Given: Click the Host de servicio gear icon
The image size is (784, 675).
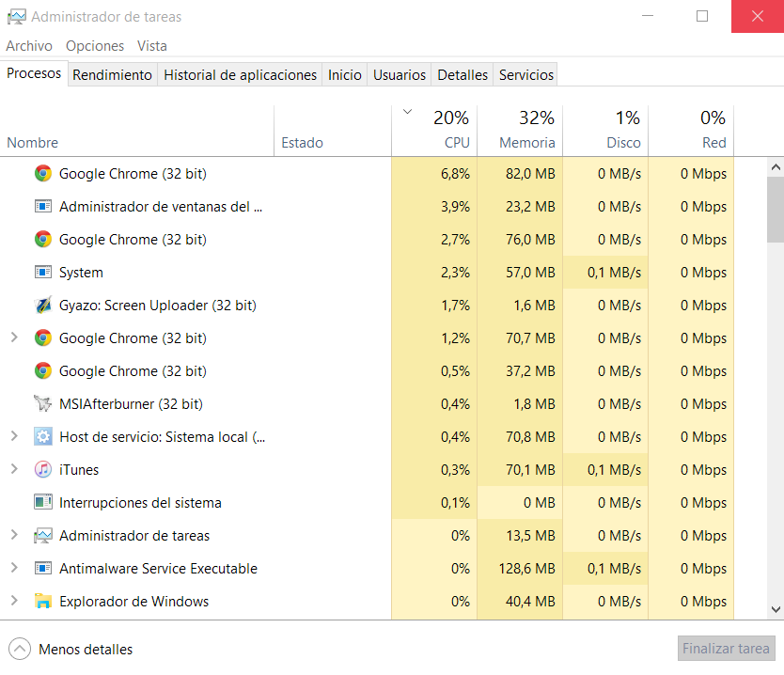Looking at the screenshot, I should [x=43, y=436].
